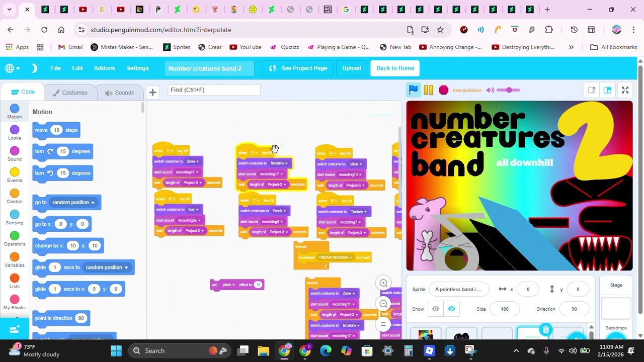Open costume dropdown showing Broskim

(x=279, y=163)
